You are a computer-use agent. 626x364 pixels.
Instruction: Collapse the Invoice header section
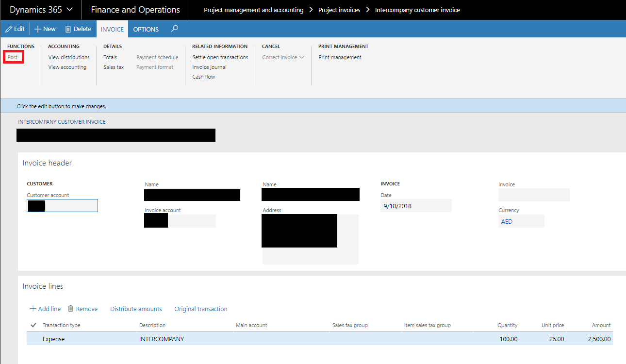47,163
